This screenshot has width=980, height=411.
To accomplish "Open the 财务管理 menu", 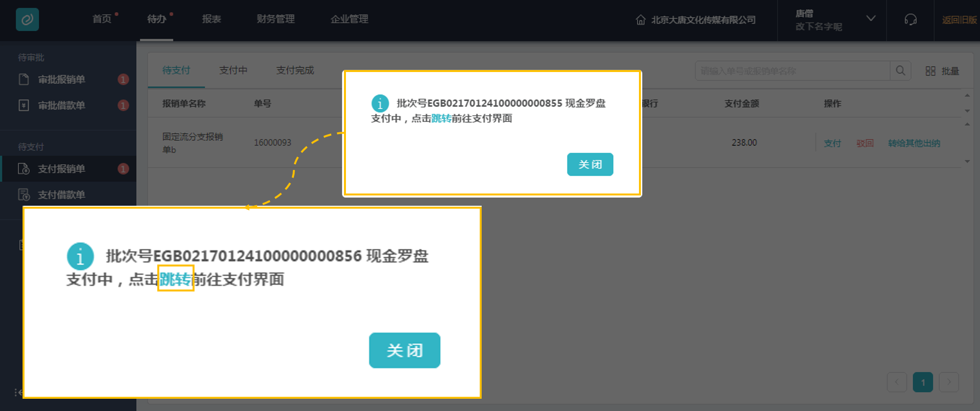I will [276, 19].
